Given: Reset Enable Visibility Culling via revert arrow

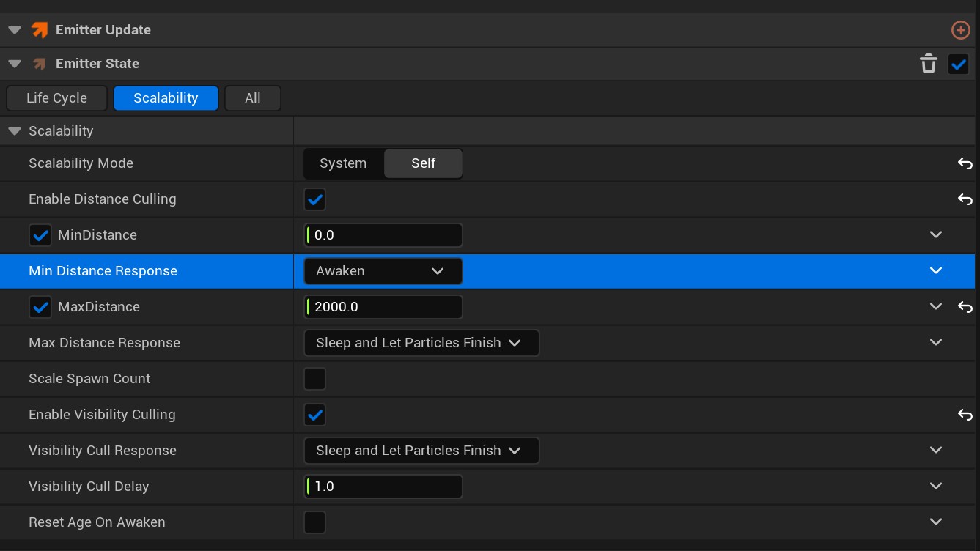Looking at the screenshot, I should [965, 414].
